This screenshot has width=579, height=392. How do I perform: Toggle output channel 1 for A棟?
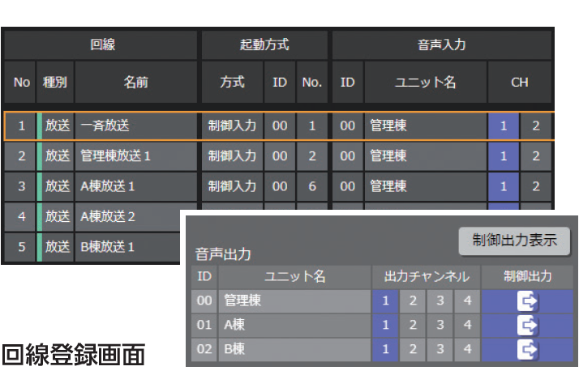click(x=385, y=326)
